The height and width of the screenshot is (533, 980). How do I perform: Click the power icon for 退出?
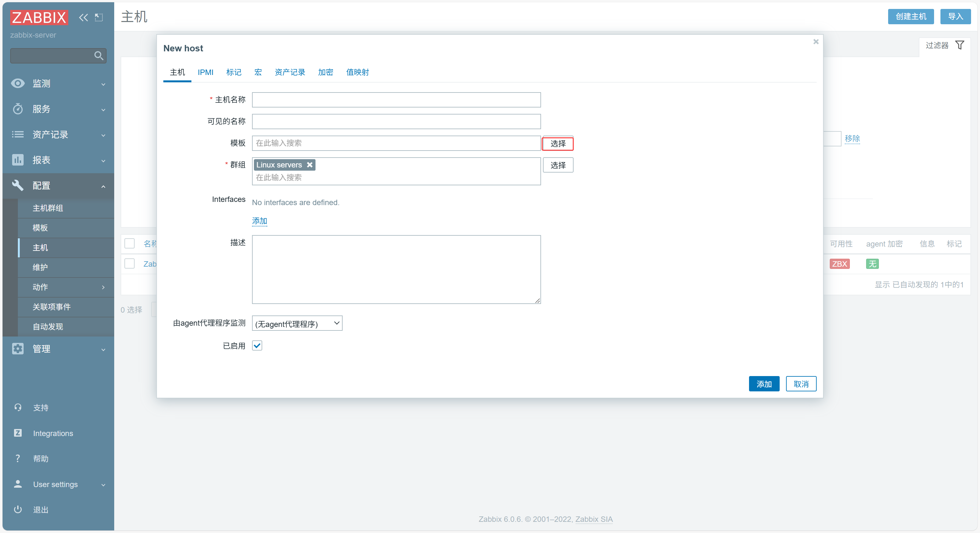pyautogui.click(x=18, y=509)
